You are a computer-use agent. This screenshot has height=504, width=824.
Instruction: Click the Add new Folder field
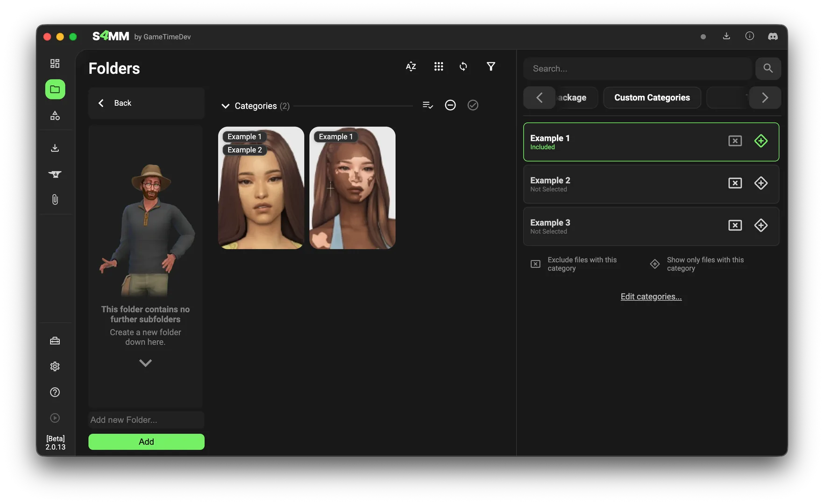pos(146,420)
